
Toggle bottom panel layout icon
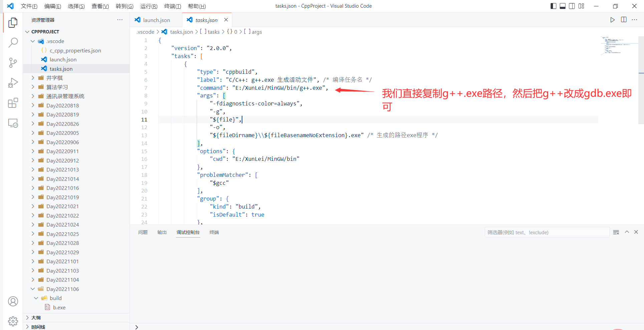tap(563, 6)
